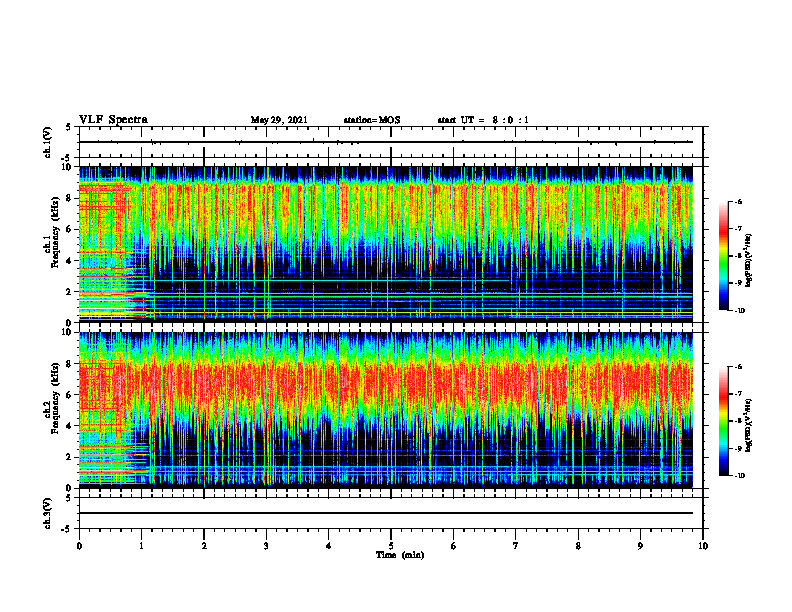Viewport: 792px width, 612px height.
Task: Click the "10" kHz tick of ch.2 frequency axis
Action: [x=69, y=332]
